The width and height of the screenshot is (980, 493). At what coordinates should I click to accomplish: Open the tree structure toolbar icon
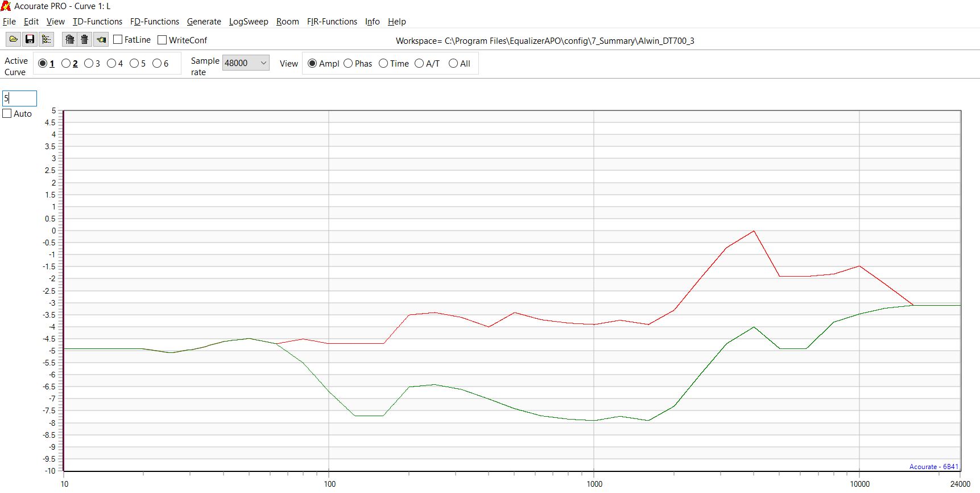[x=46, y=39]
